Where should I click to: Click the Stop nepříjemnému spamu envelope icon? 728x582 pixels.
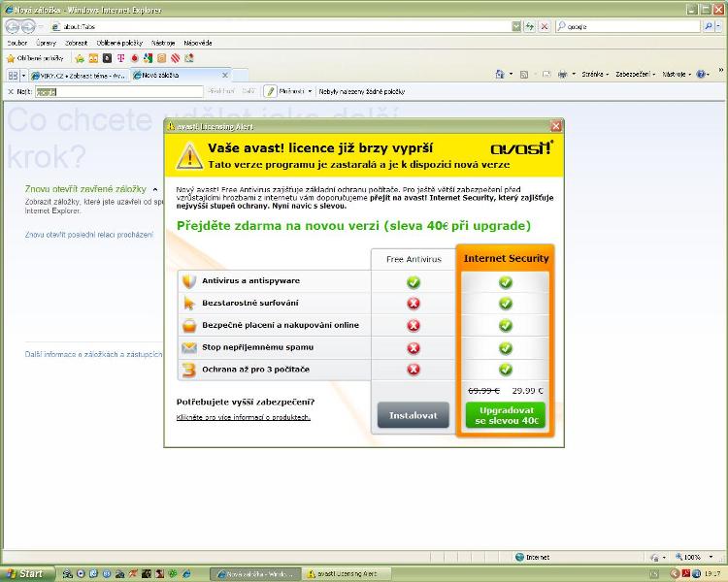189,347
